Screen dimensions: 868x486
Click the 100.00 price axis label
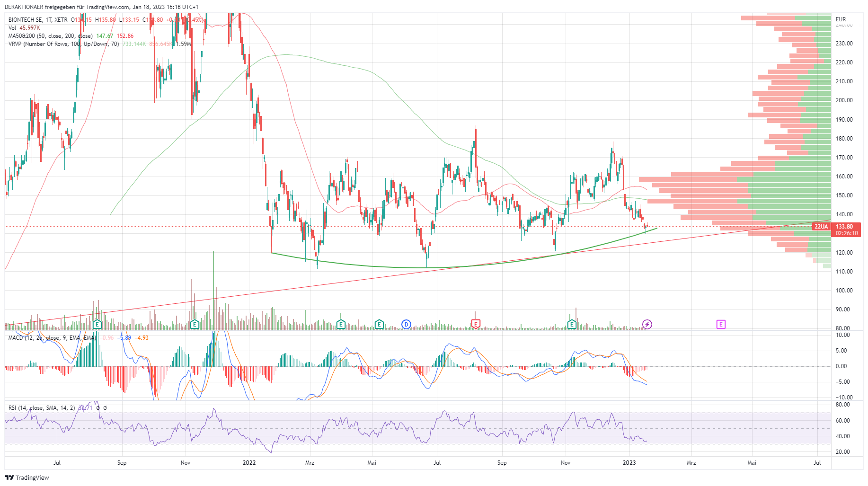844,291
